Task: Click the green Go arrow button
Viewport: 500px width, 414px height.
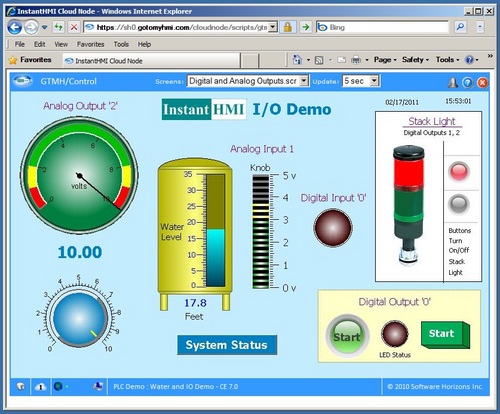Action: tap(305, 27)
